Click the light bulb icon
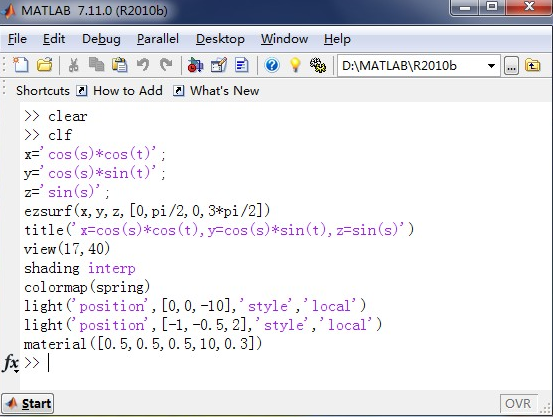 click(x=295, y=65)
